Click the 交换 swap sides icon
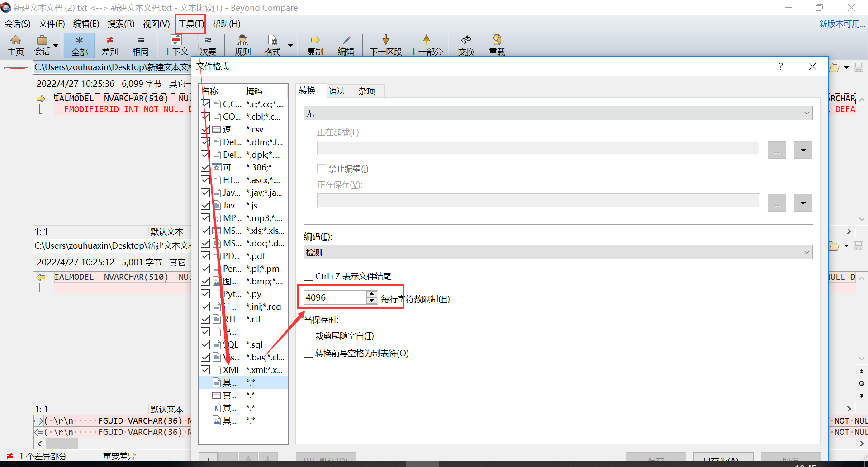Viewport: 868px width, 467px height. coord(466,46)
